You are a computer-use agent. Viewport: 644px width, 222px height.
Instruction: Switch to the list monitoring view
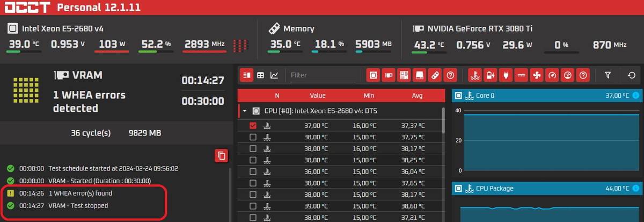pos(247,75)
